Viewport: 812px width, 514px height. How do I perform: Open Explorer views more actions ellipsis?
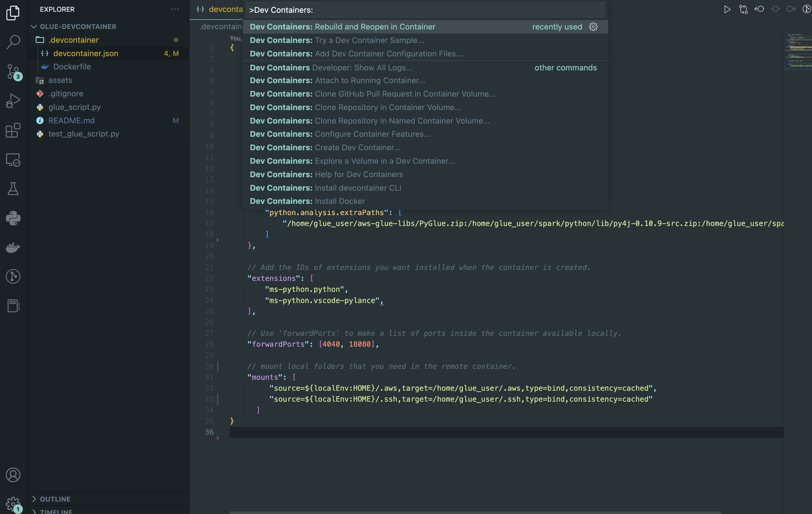(x=175, y=9)
